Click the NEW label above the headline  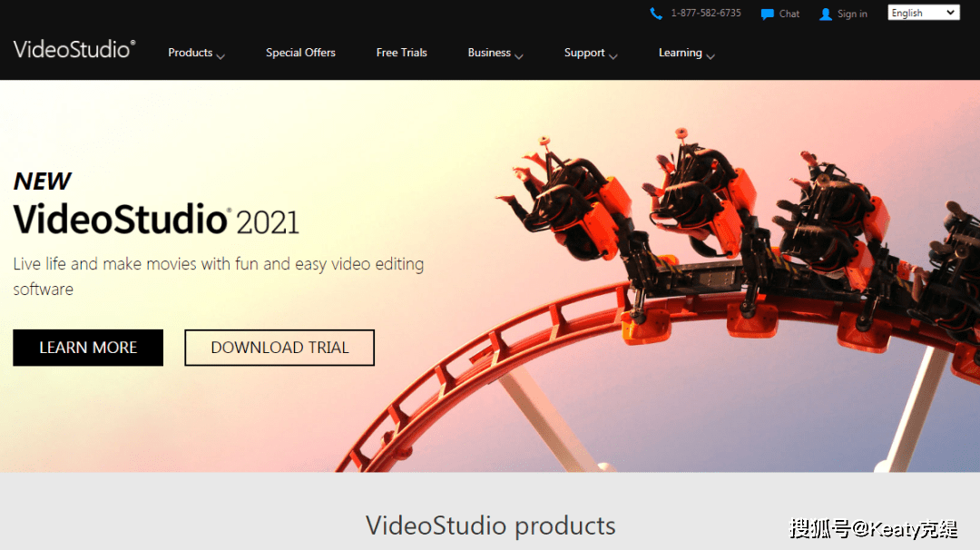pyautogui.click(x=43, y=182)
